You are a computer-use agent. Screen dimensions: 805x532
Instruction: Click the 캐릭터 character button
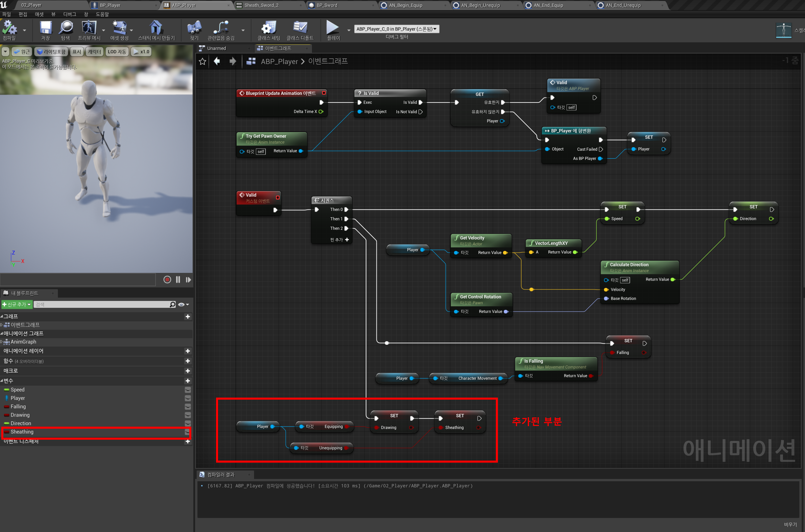(x=94, y=52)
